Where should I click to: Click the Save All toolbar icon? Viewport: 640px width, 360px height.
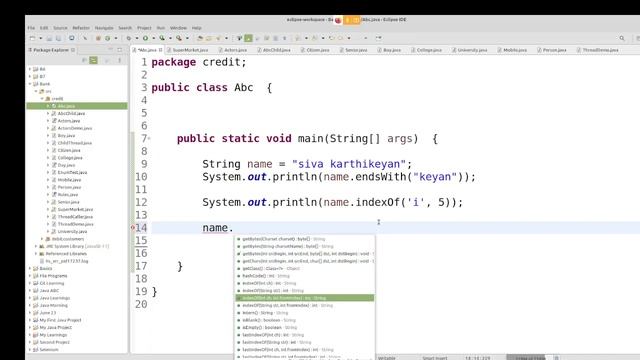pyautogui.click(x=58, y=38)
